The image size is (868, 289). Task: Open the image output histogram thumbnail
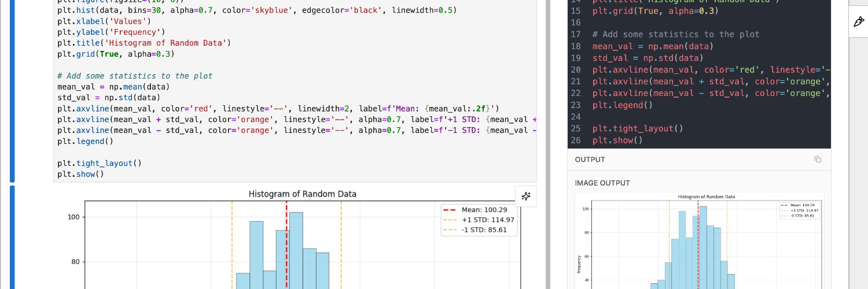[x=699, y=240]
